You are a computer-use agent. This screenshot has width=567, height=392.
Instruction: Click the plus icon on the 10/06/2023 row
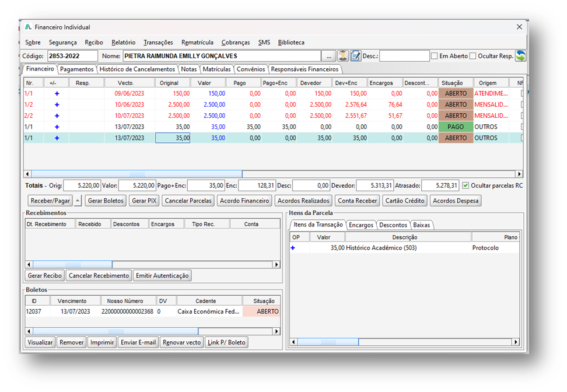click(57, 105)
